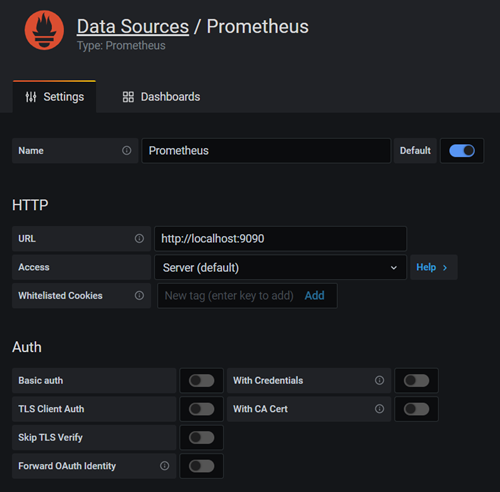The image size is (500, 492).
Task: Click the grid icon on Dashboards tab
Action: [128, 97]
